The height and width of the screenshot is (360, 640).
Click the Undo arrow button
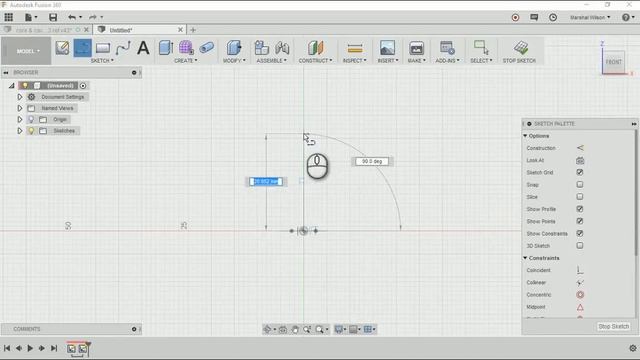click(72, 17)
